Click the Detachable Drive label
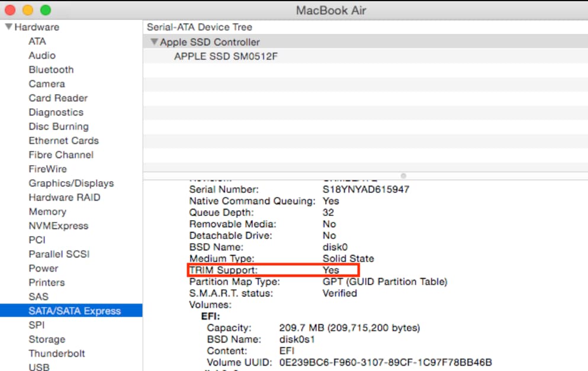This screenshot has height=371, width=588. (230, 235)
